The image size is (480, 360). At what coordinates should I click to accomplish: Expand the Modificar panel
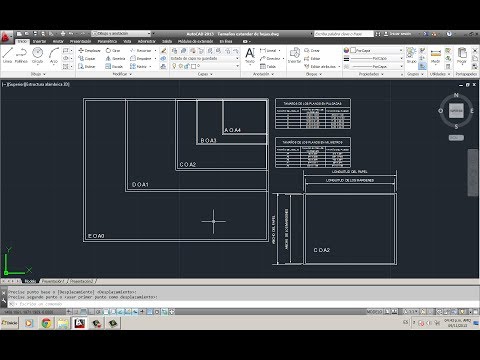(122, 74)
